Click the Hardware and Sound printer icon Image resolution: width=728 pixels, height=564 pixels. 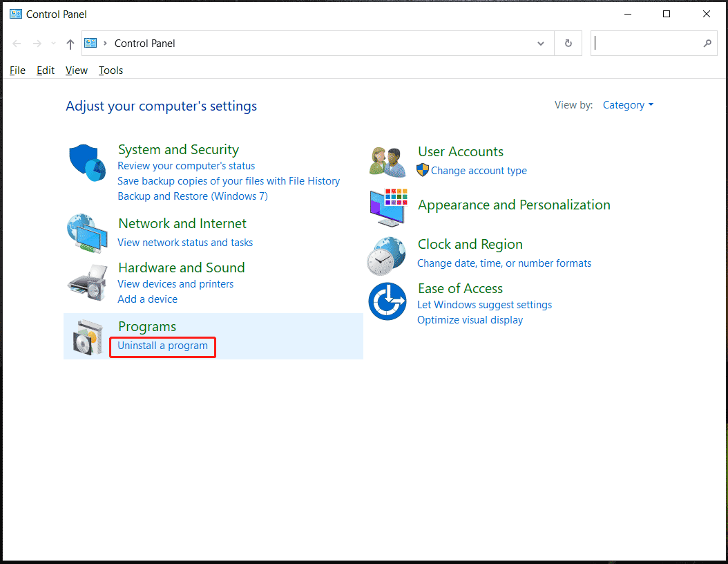pos(87,282)
